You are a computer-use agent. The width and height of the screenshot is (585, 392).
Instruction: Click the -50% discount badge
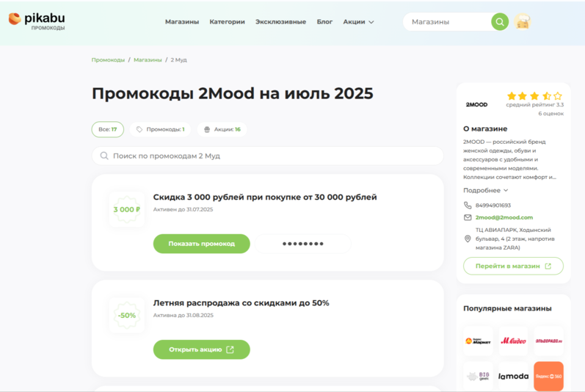[x=127, y=315]
